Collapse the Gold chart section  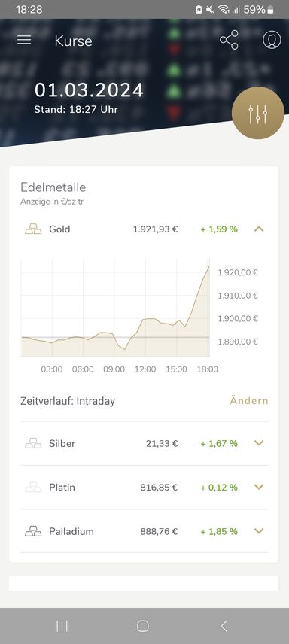point(259,229)
